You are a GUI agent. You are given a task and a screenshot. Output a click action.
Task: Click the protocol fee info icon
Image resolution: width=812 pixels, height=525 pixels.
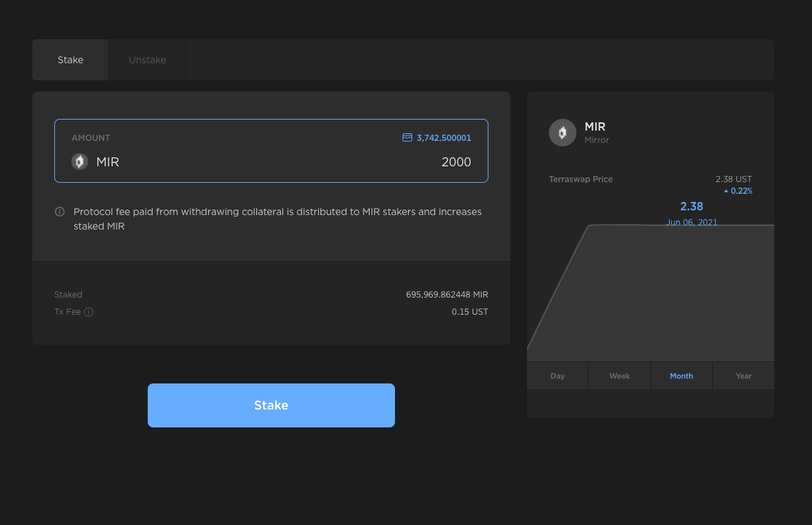pos(60,212)
